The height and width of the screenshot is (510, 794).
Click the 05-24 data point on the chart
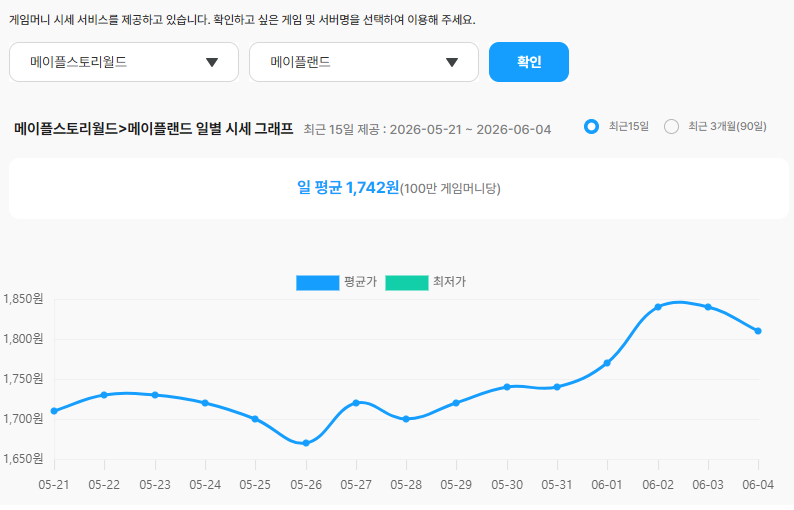pos(205,403)
